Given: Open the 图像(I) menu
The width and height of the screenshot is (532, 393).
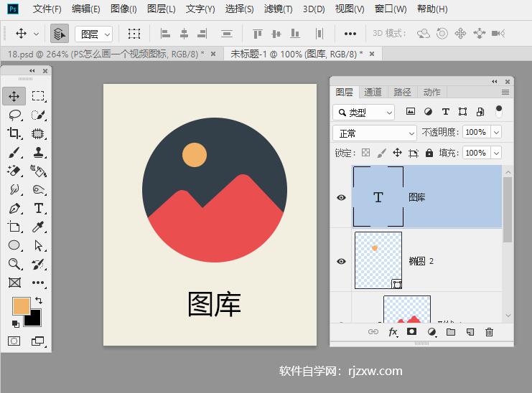Looking at the screenshot, I should point(123,9).
